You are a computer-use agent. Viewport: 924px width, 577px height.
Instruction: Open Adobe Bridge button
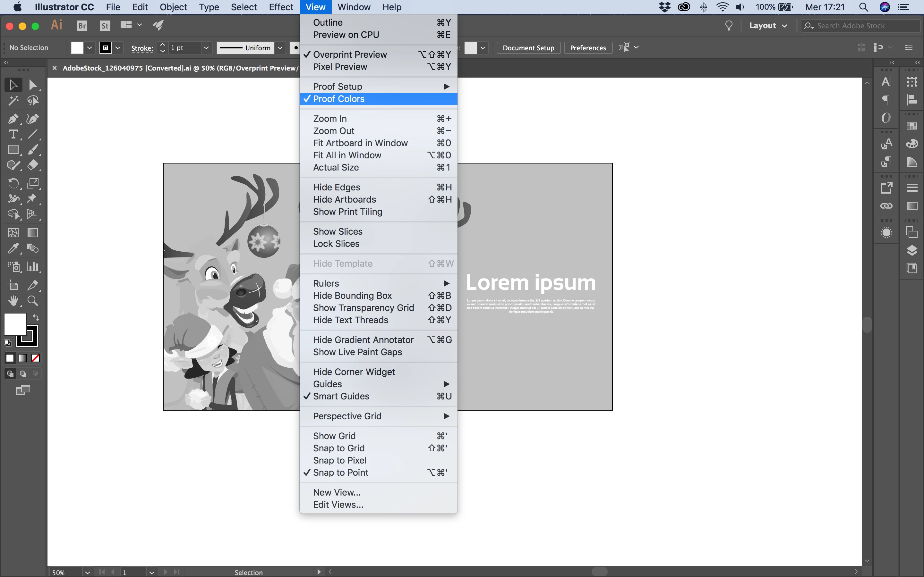click(82, 26)
